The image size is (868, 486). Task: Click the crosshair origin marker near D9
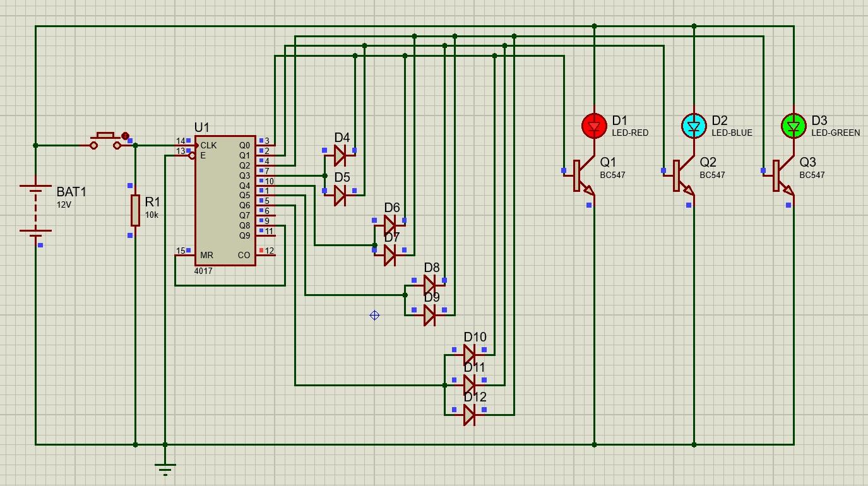click(x=374, y=316)
